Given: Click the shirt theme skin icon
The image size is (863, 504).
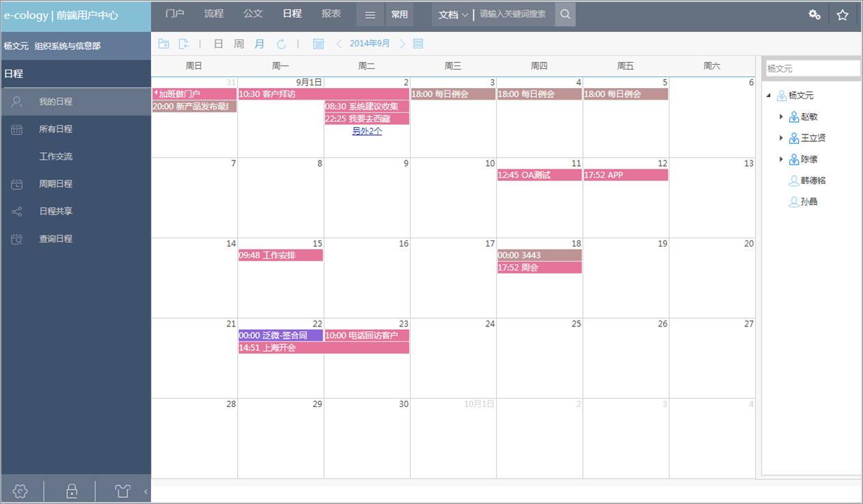Looking at the screenshot, I should click(122, 490).
